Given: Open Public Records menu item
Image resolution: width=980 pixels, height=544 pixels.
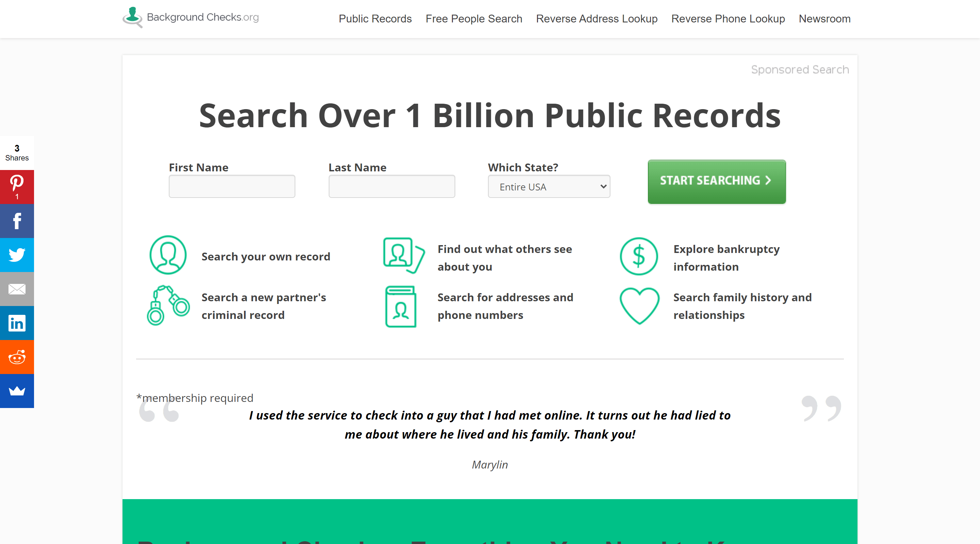Looking at the screenshot, I should pos(375,19).
